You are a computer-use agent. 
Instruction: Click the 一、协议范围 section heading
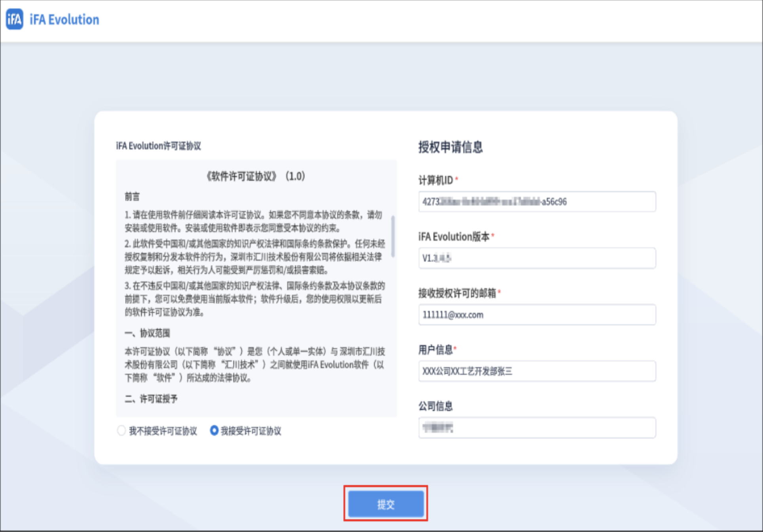tap(147, 333)
